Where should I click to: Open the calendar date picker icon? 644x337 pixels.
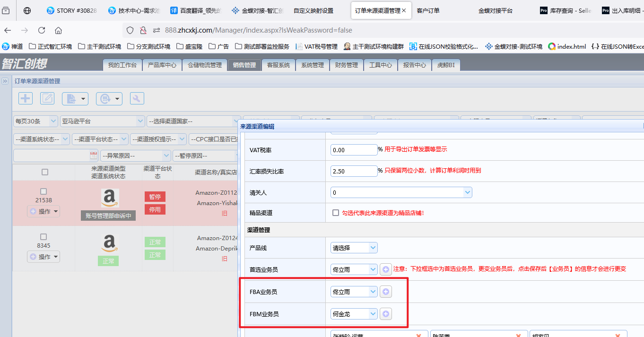pos(93,156)
